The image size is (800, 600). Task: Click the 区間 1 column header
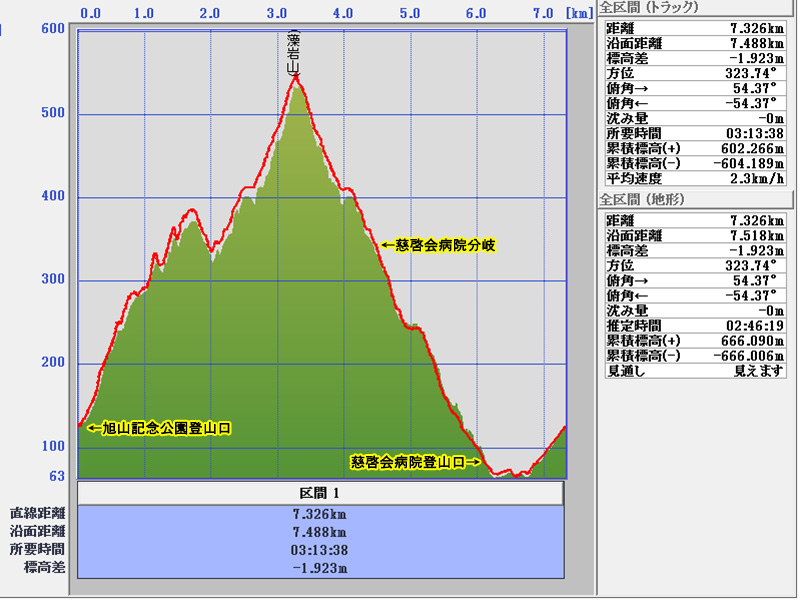pos(321,493)
